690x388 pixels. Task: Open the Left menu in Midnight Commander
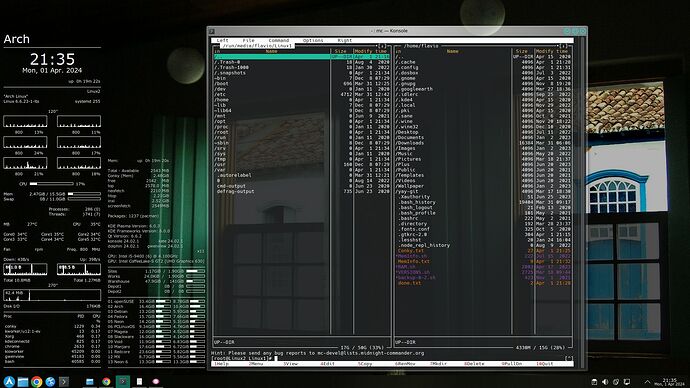pos(223,40)
